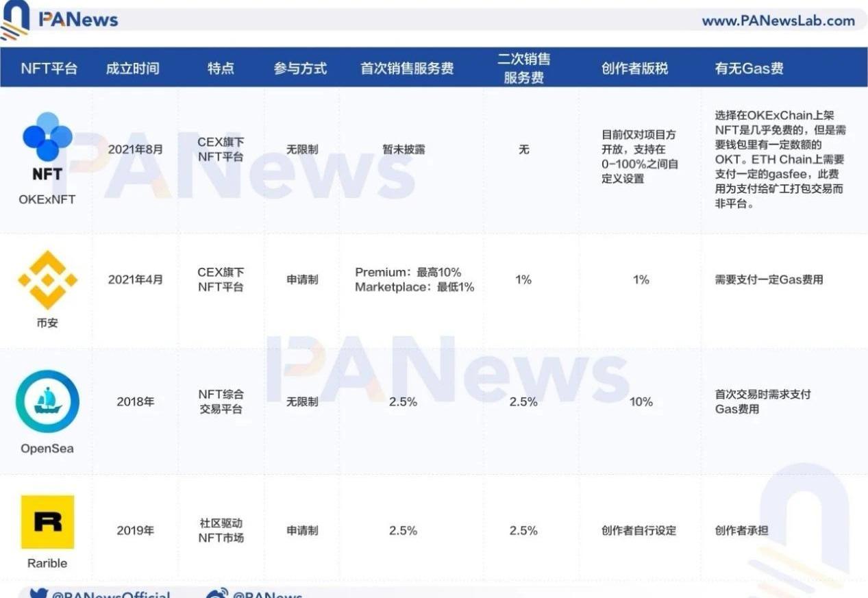Select the Premium：最高10% fee cell
The height and width of the screenshot is (598, 868).
click(x=408, y=273)
